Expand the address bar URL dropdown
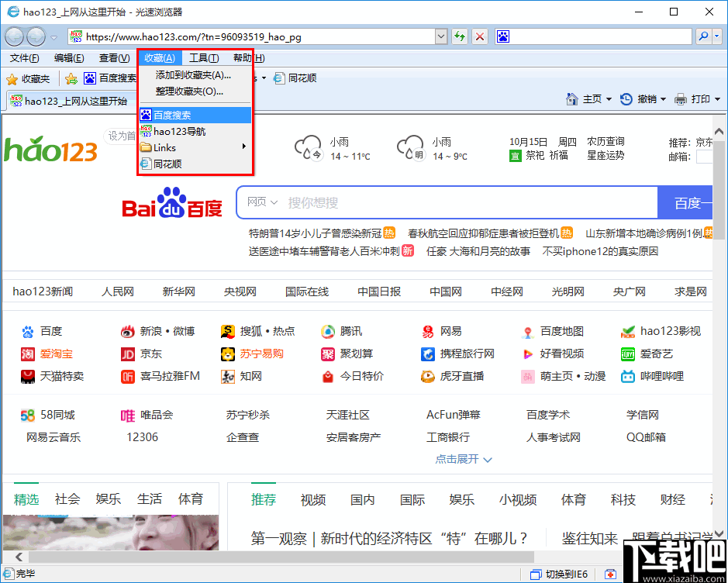Screen dimensions: 728x583 (x=441, y=36)
